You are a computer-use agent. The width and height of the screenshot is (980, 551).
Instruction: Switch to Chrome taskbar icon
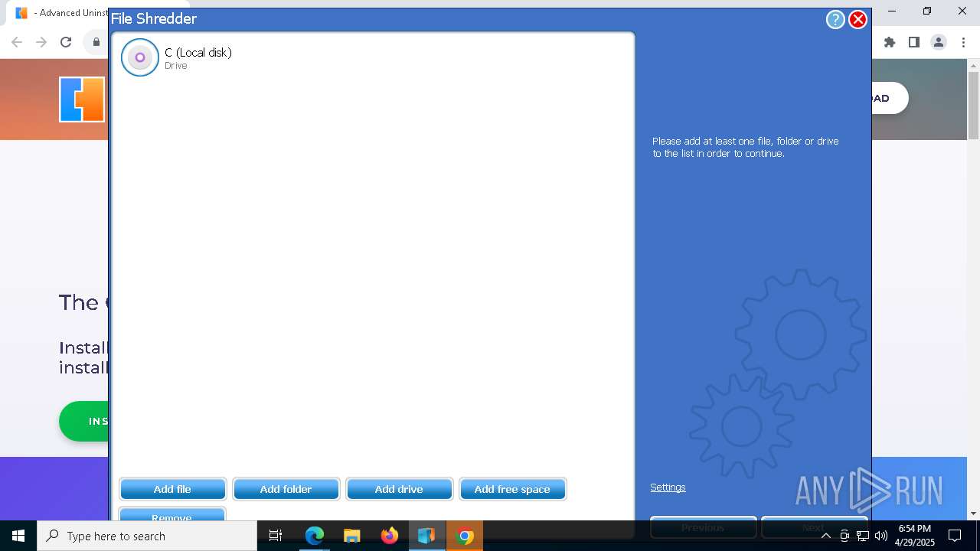click(464, 536)
